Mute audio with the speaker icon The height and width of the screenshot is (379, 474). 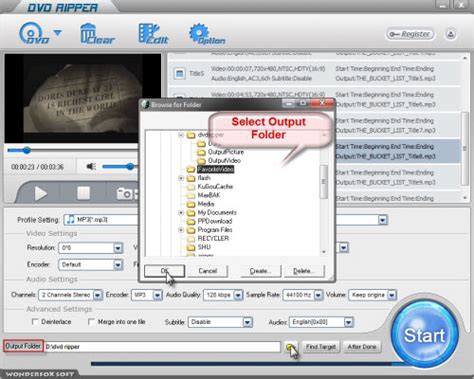91,166
